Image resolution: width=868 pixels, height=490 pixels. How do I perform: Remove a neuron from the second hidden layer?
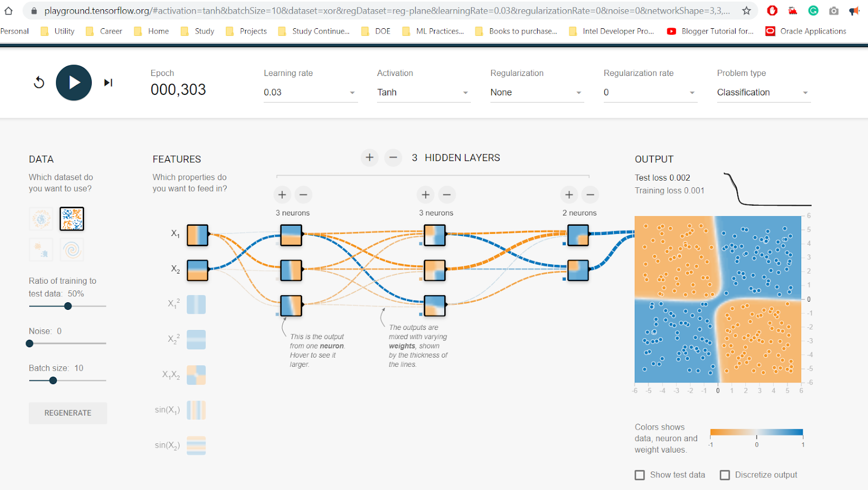[446, 194]
